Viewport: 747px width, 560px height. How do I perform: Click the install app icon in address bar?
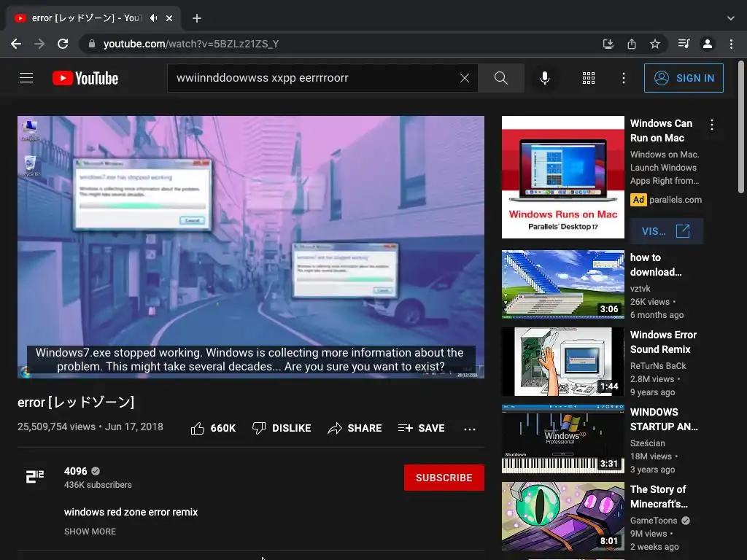tap(608, 44)
